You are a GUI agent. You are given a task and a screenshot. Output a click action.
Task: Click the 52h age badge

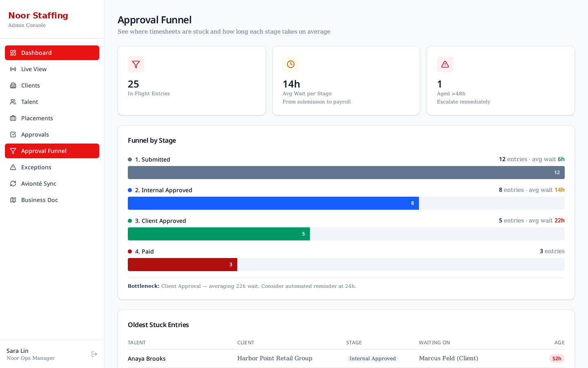(557, 359)
